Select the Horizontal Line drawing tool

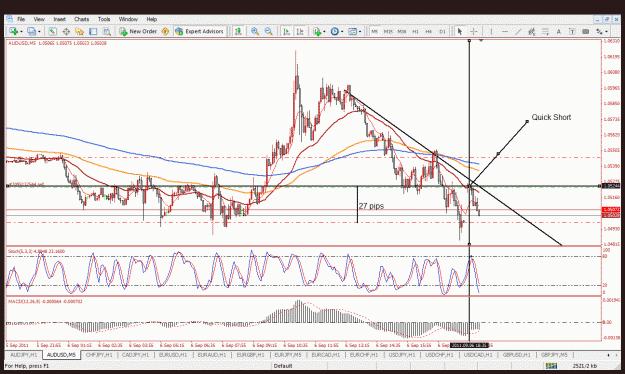coord(505,31)
